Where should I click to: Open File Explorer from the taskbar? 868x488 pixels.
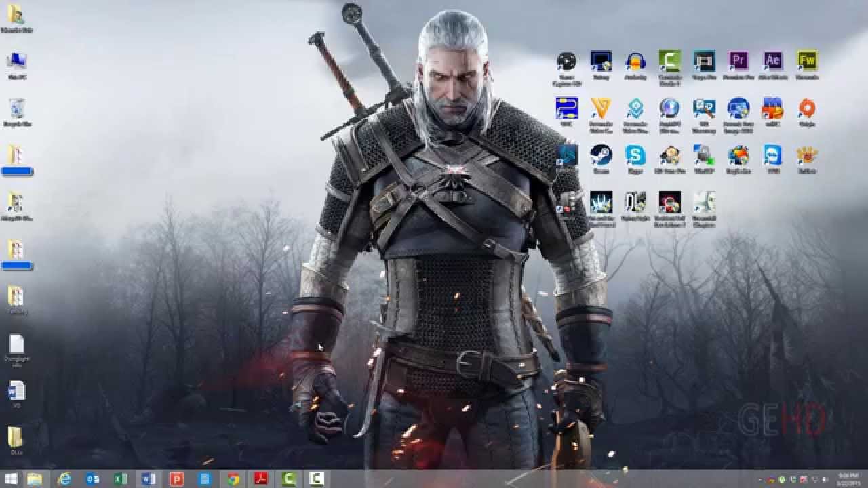click(x=35, y=479)
